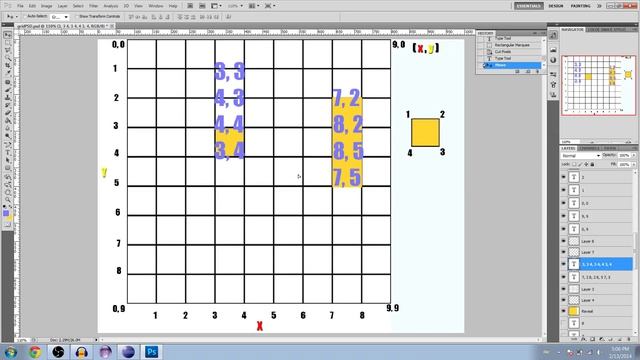Select the Rectangular Marquee tool
Viewport: 640px width, 360px height.
coord(7,43)
